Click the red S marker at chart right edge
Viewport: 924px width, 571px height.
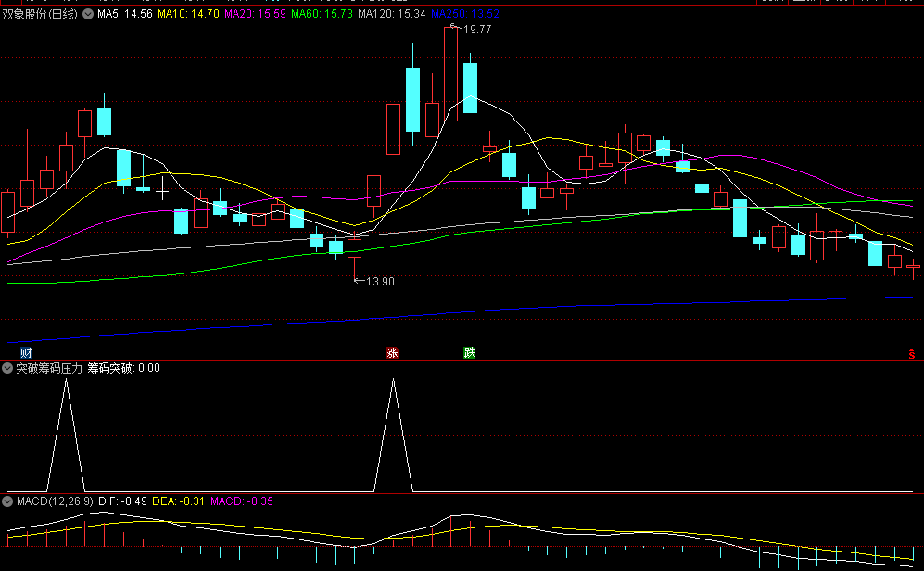point(912,353)
